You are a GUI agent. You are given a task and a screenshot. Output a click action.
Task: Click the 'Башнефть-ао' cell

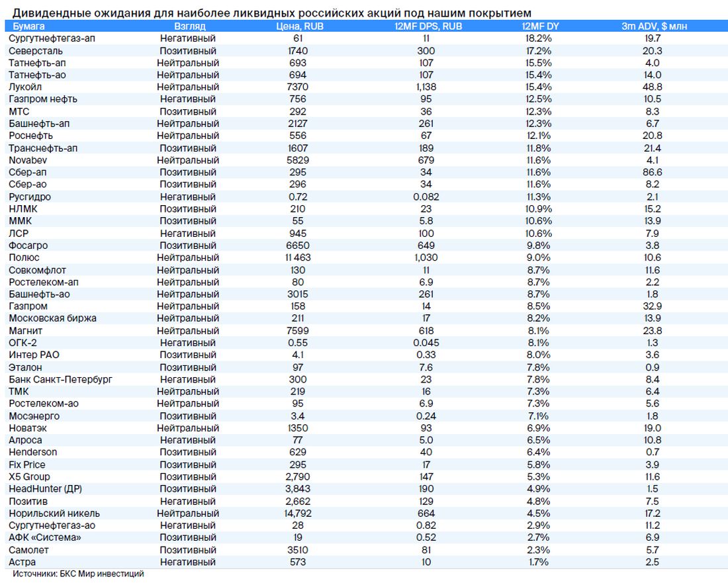tap(39, 294)
